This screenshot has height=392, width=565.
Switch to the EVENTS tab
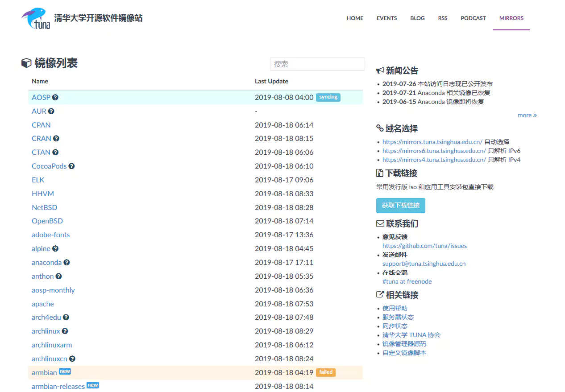click(x=386, y=18)
